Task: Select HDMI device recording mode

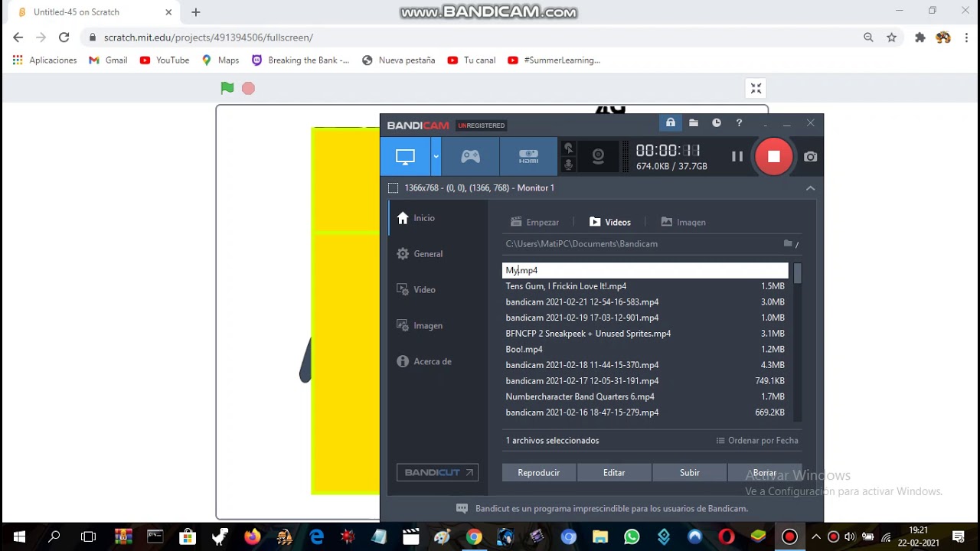Action: coord(528,156)
